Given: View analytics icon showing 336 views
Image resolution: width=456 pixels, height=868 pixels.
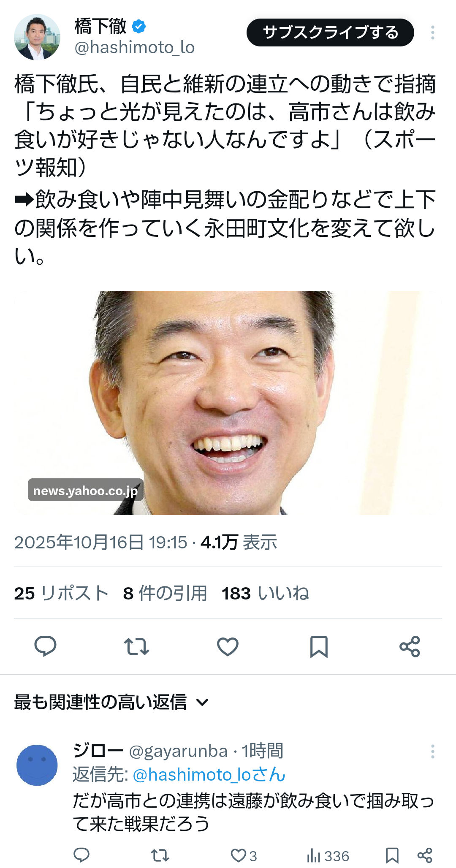Looking at the screenshot, I should 328,856.
